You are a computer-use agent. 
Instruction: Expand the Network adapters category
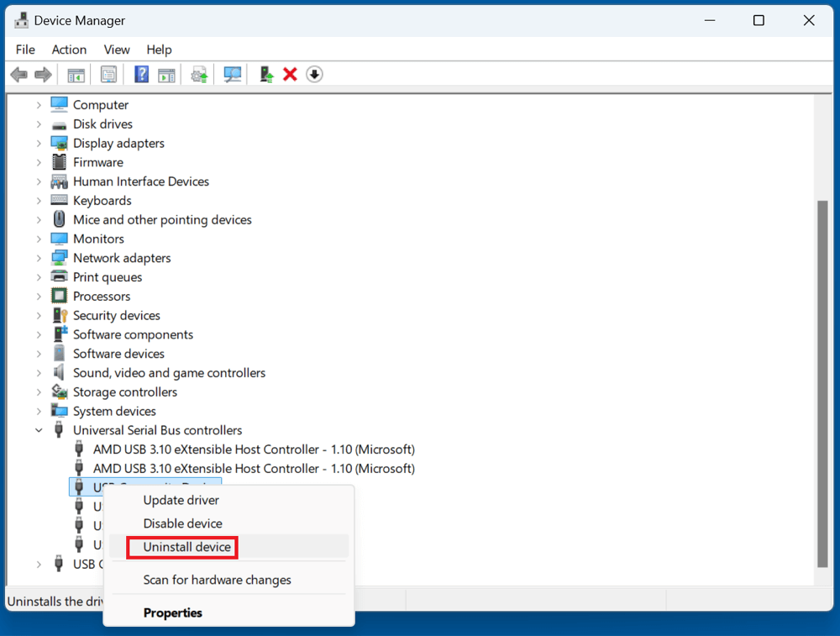pos(39,257)
